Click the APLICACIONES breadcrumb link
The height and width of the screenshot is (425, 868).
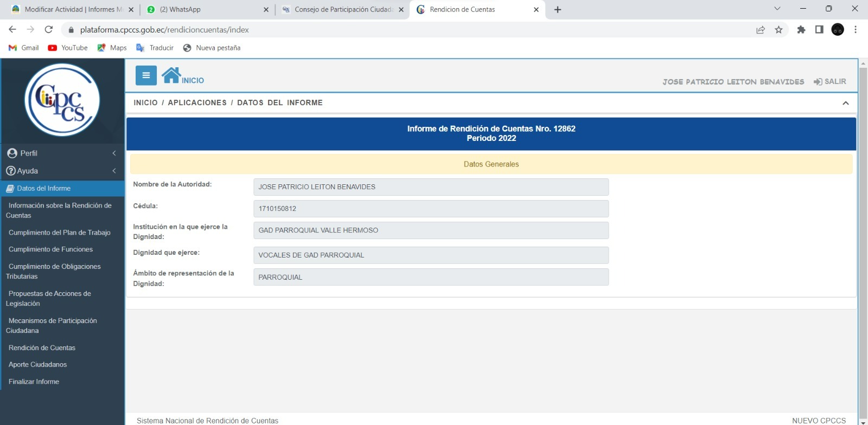(197, 102)
